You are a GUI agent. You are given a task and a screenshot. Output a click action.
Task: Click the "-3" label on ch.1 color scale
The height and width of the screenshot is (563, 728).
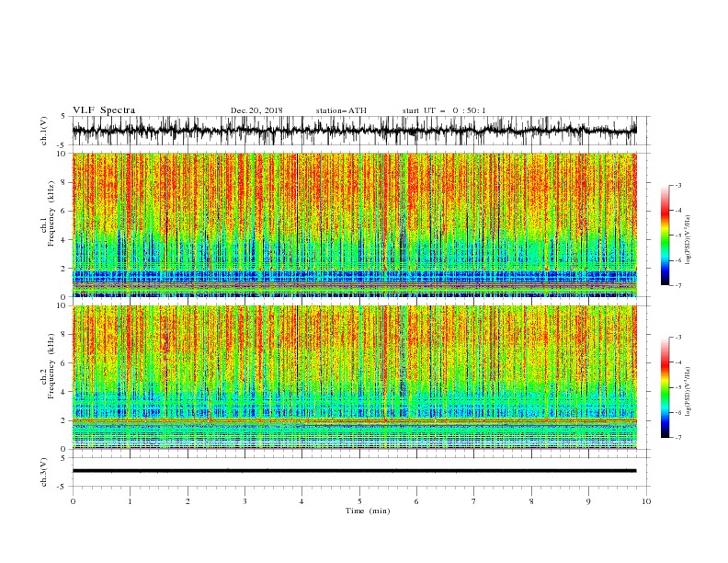point(677,185)
